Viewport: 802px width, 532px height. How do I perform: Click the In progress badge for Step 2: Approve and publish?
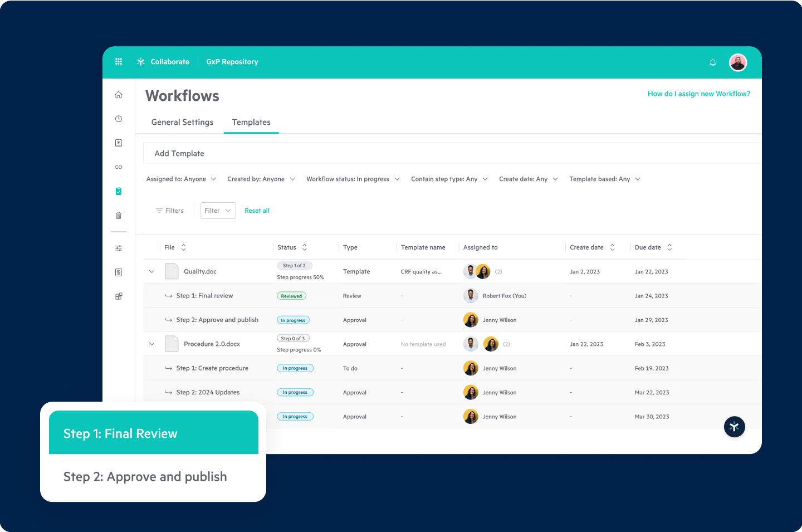coord(293,320)
